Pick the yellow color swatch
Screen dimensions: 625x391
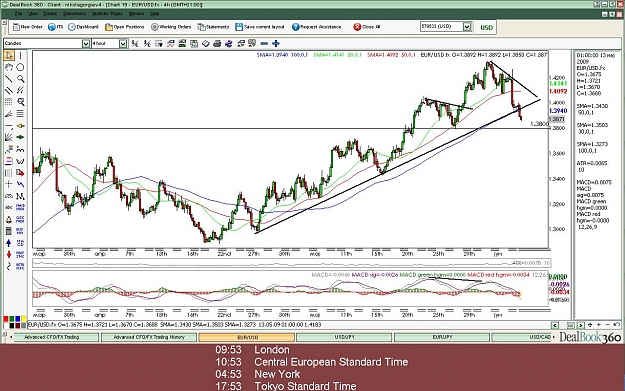24,319
